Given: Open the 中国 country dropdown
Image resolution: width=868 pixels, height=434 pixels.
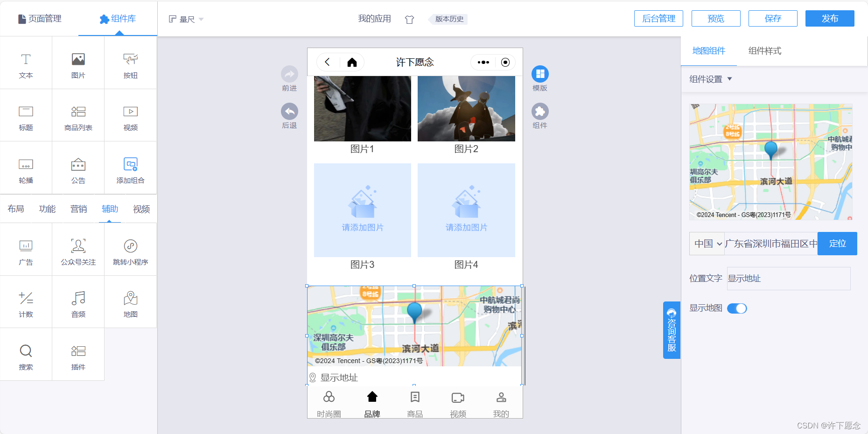Looking at the screenshot, I should 707,244.
